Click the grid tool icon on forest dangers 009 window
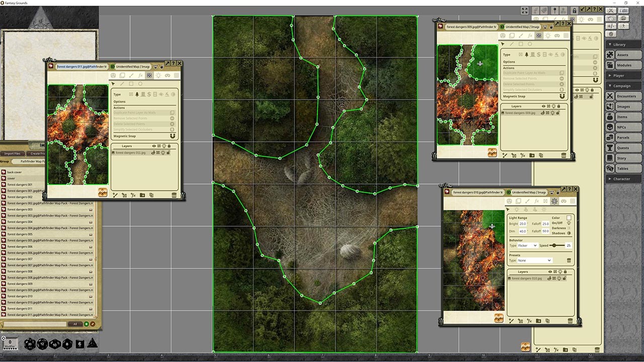This screenshot has height=362, width=644. pyautogui.click(x=567, y=36)
